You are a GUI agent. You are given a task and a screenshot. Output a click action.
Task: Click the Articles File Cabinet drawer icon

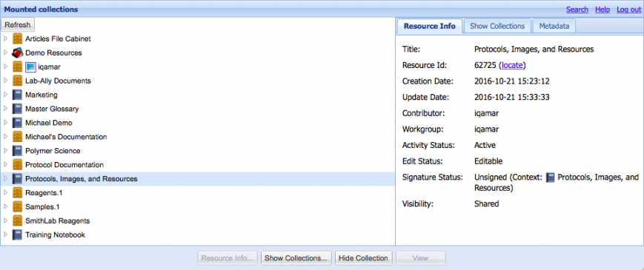coord(17,39)
